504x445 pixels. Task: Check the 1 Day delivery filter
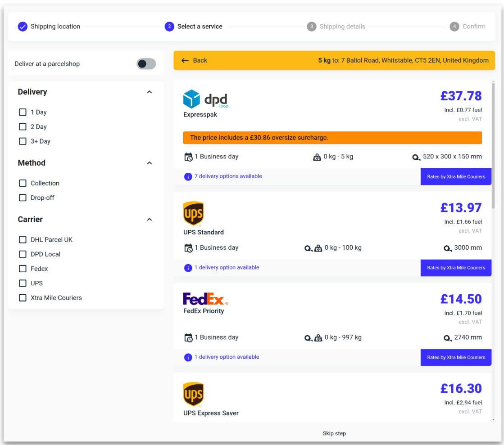(23, 112)
